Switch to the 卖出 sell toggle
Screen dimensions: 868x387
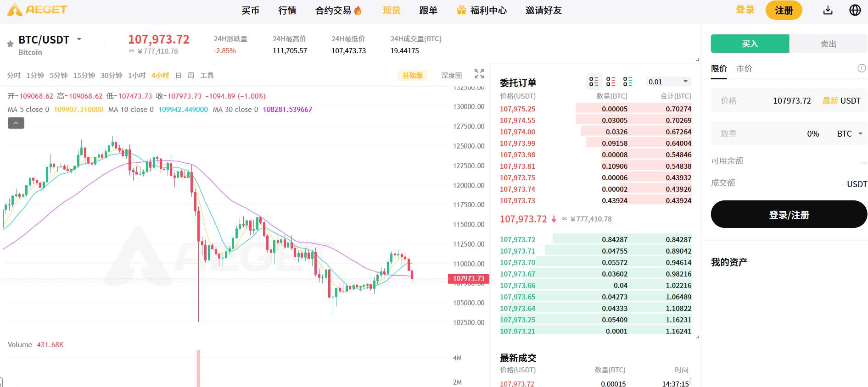[828, 44]
